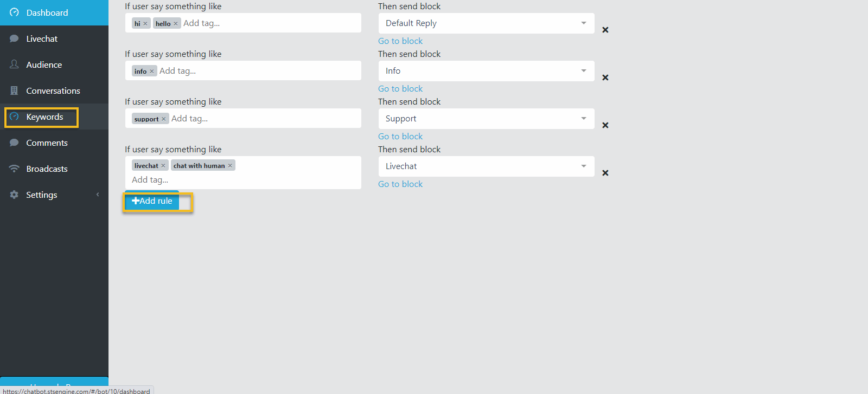Remove the 'chat with human' tag

click(x=230, y=165)
